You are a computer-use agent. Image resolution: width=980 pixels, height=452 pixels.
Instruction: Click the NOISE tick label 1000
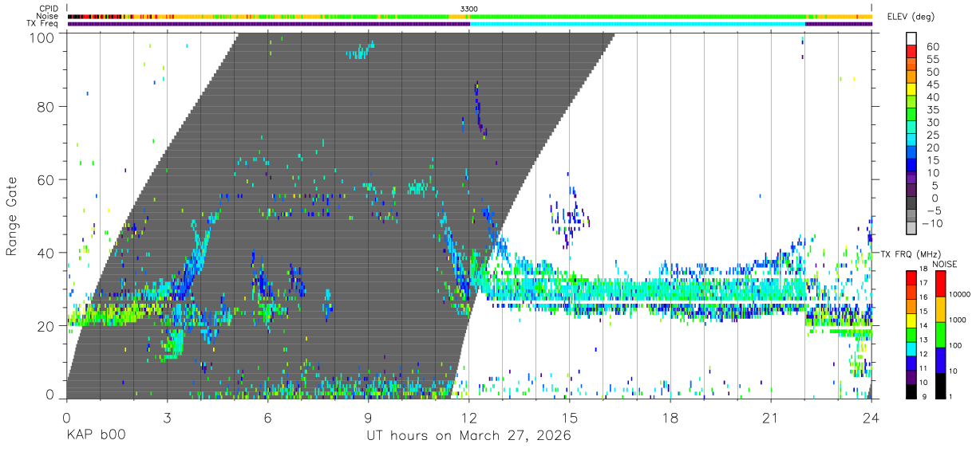coord(958,321)
